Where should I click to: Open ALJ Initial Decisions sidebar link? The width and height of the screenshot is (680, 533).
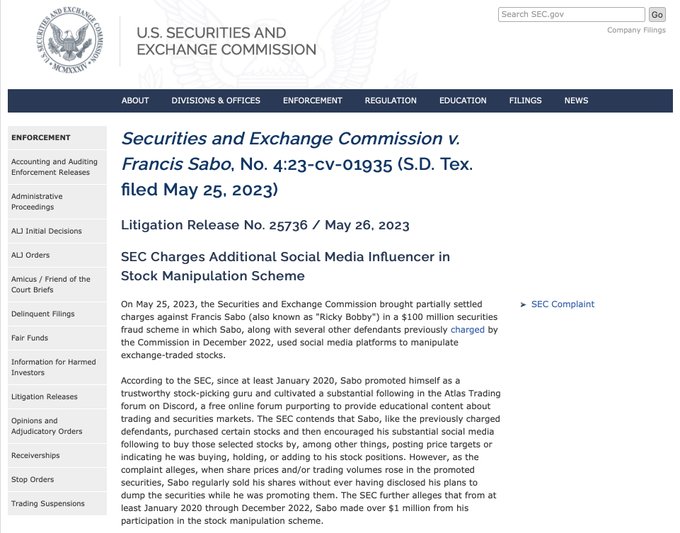46,231
